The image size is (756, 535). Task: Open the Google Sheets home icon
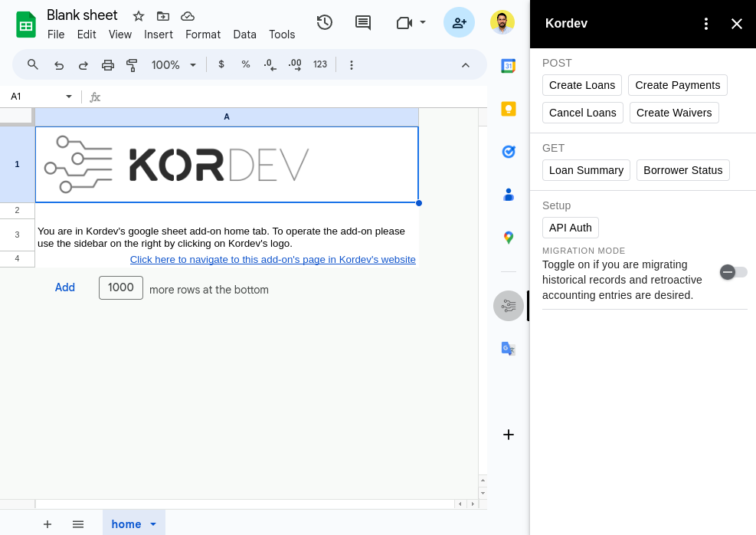point(26,24)
